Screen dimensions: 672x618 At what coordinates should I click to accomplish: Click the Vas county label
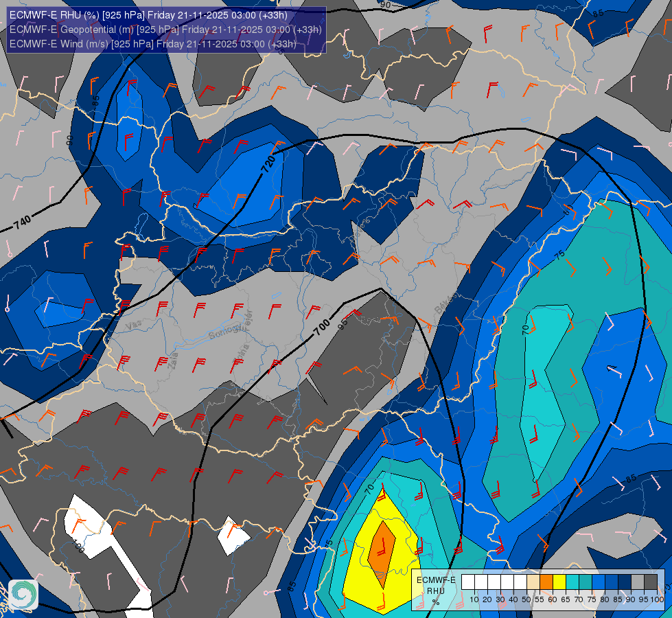[x=134, y=325]
